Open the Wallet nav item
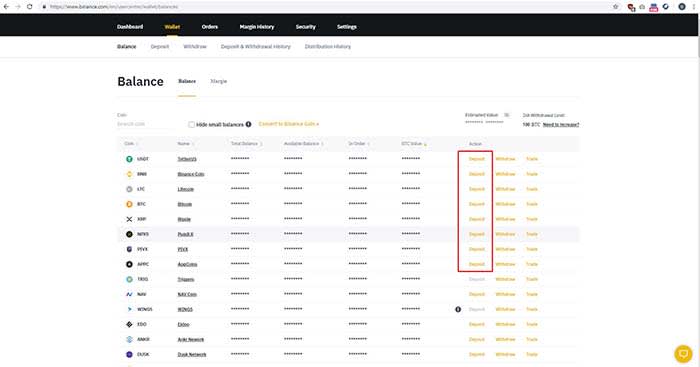Viewport: 700px width, 367px height. coord(172,27)
